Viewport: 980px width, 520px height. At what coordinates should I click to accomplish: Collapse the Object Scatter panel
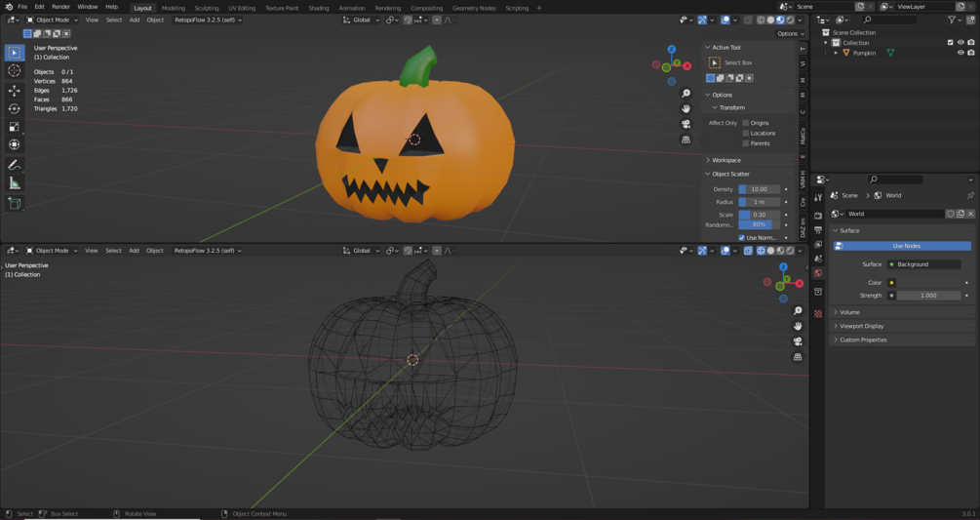point(730,174)
